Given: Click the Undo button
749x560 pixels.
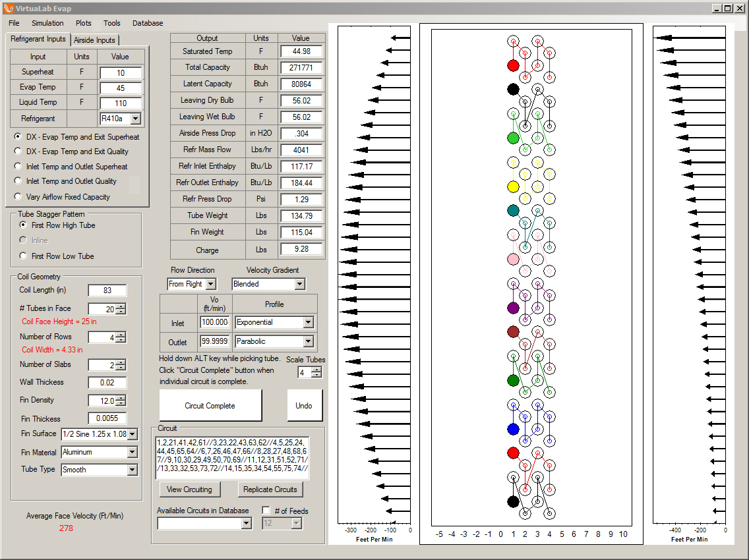Looking at the screenshot, I should tap(305, 405).
